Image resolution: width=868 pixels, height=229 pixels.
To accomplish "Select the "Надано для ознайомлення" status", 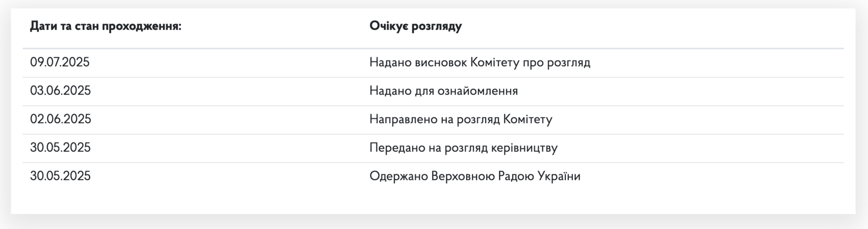I will coord(444,91).
